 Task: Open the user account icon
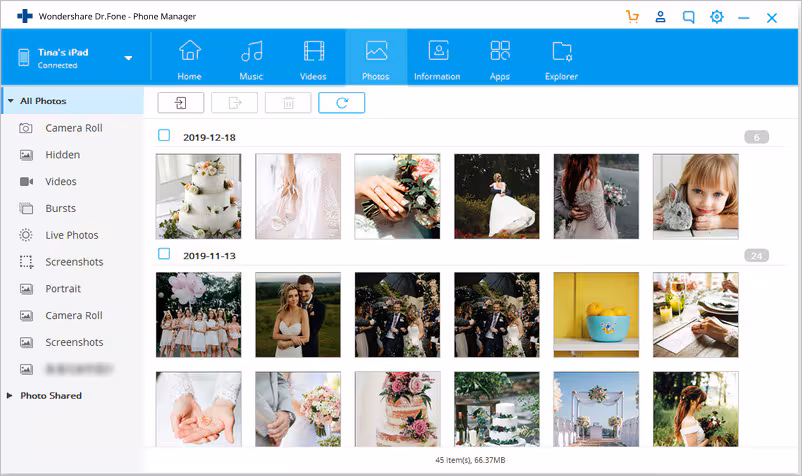click(x=660, y=17)
